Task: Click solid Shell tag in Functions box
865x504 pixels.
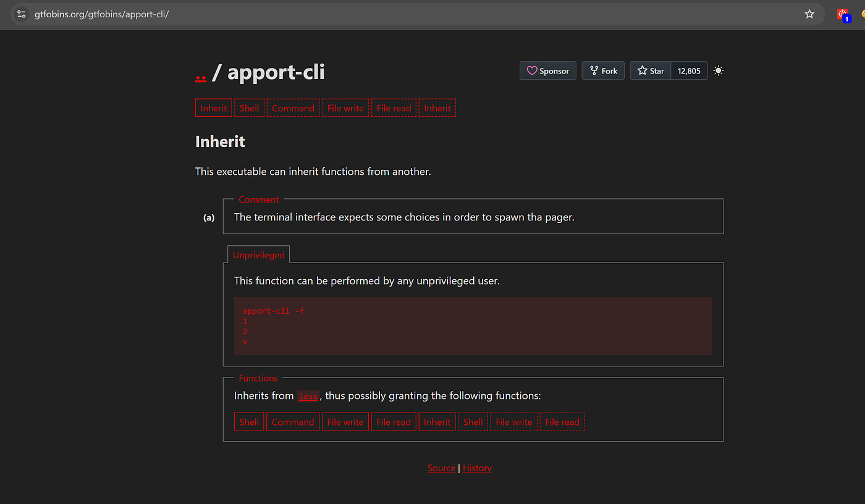Action: pyautogui.click(x=249, y=422)
